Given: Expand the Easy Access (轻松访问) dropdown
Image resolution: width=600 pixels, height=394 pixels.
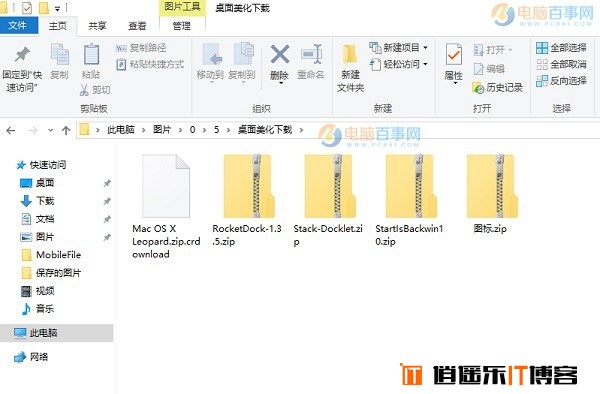Looking at the screenshot, I should [x=425, y=64].
